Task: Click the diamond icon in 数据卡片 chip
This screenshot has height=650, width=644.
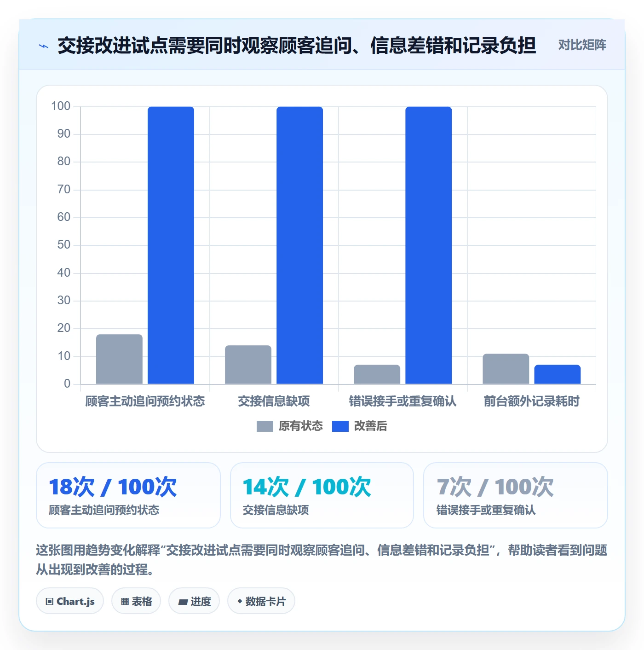Action: pyautogui.click(x=240, y=601)
